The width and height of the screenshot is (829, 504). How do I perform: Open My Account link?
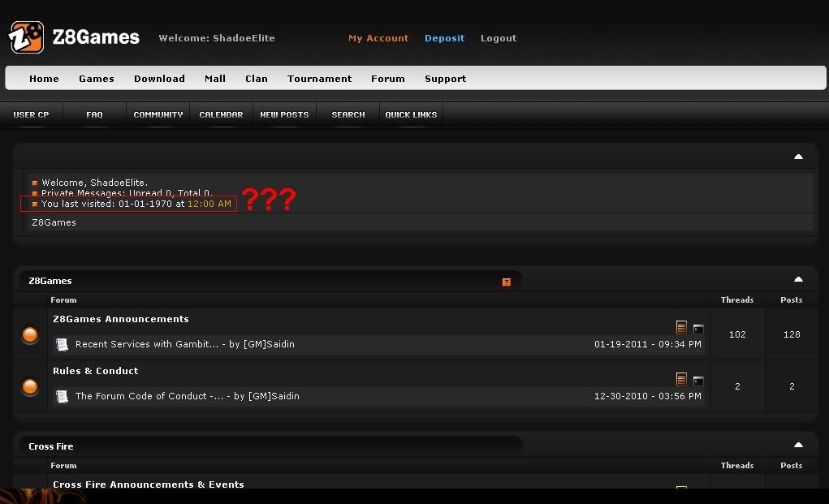(x=378, y=38)
